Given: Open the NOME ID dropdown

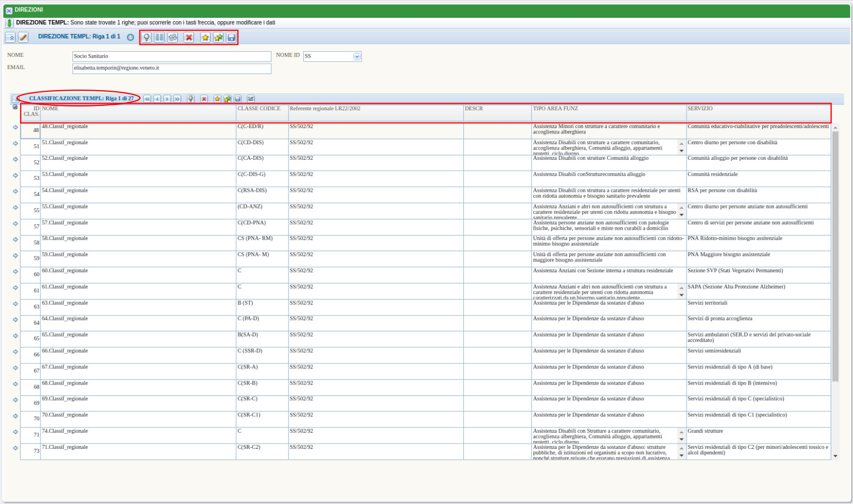Looking at the screenshot, I should (x=357, y=57).
